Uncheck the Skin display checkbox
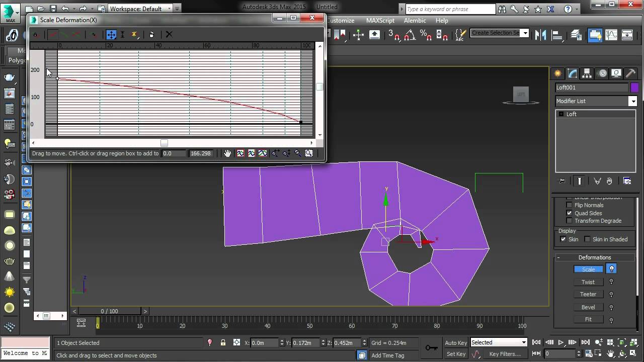 coord(563,239)
